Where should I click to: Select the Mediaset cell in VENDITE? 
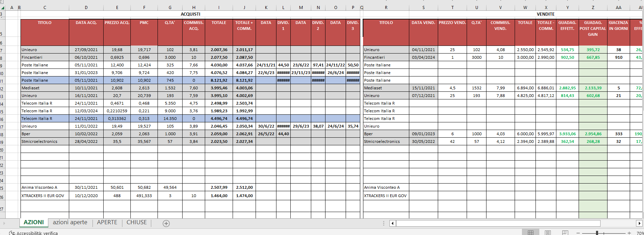386,88
